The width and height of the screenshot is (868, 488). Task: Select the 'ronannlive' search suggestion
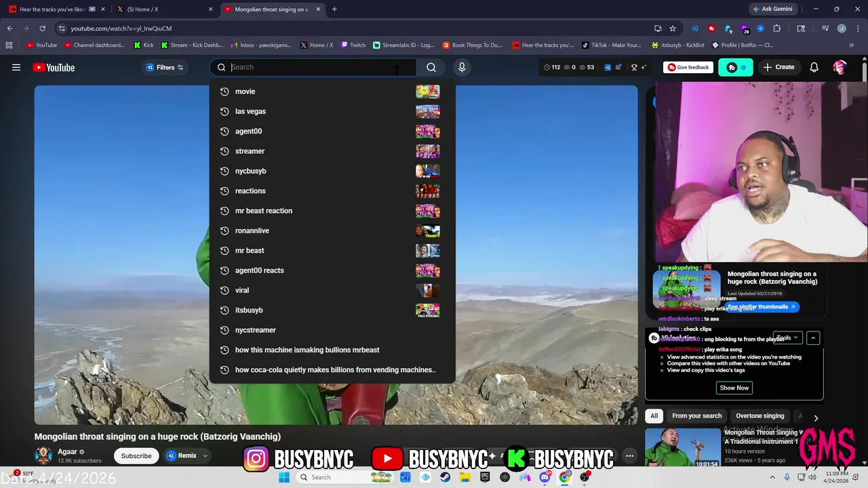click(x=332, y=230)
